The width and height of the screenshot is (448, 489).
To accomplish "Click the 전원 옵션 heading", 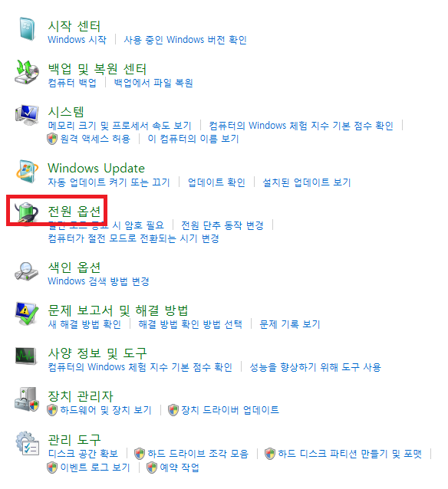I will 74,211.
